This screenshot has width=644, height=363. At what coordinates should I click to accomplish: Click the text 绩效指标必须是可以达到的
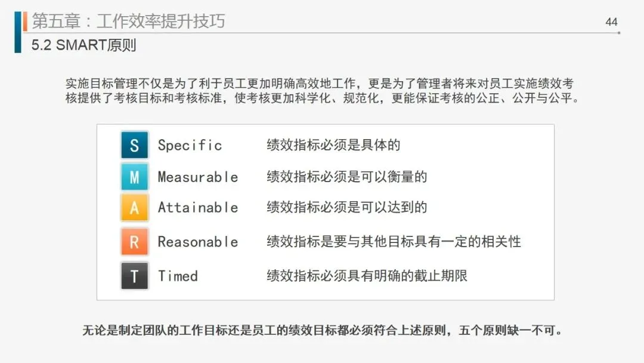346,208
